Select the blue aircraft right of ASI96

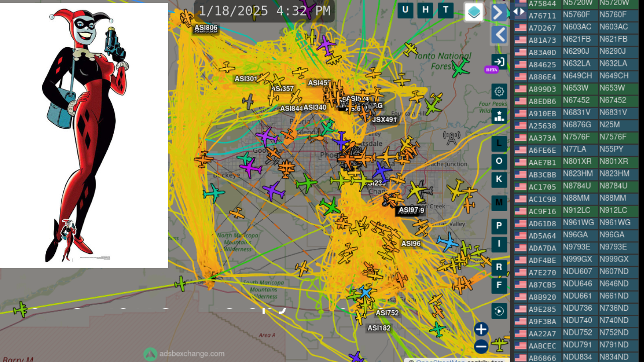(x=447, y=242)
